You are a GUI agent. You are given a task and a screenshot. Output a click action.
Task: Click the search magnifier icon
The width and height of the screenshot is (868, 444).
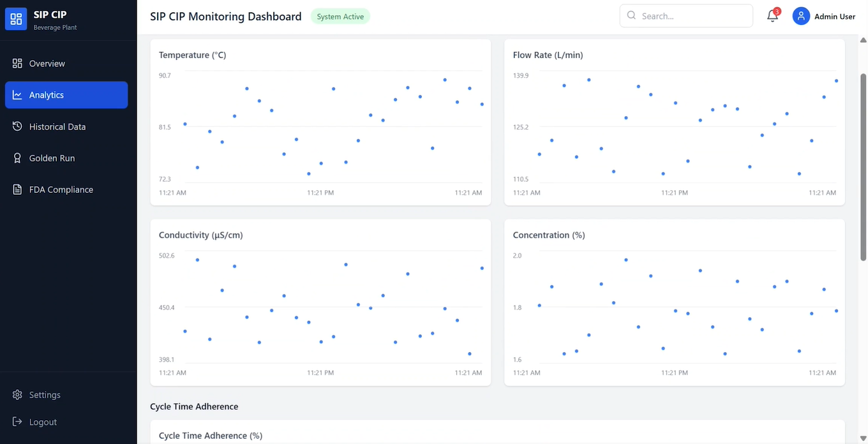(x=631, y=15)
